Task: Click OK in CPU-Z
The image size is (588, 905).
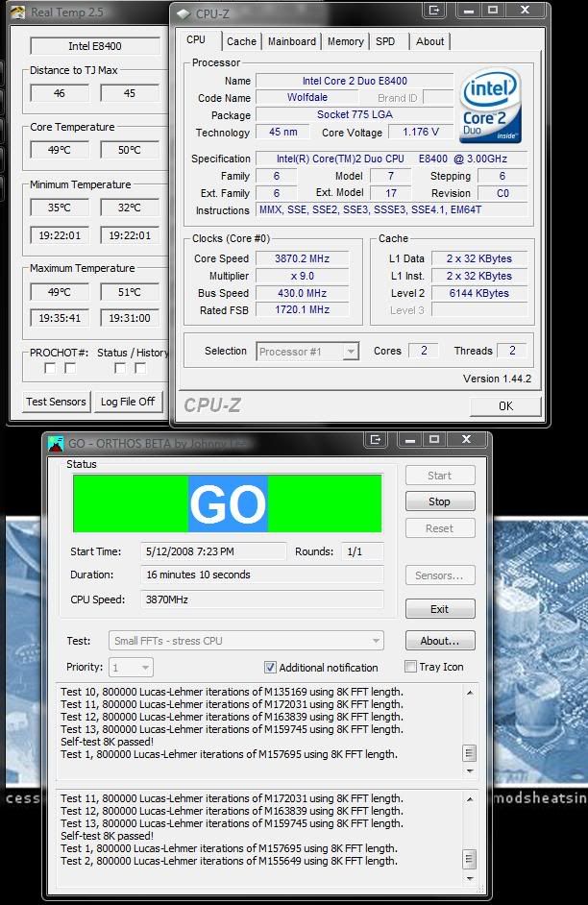Action: point(505,406)
